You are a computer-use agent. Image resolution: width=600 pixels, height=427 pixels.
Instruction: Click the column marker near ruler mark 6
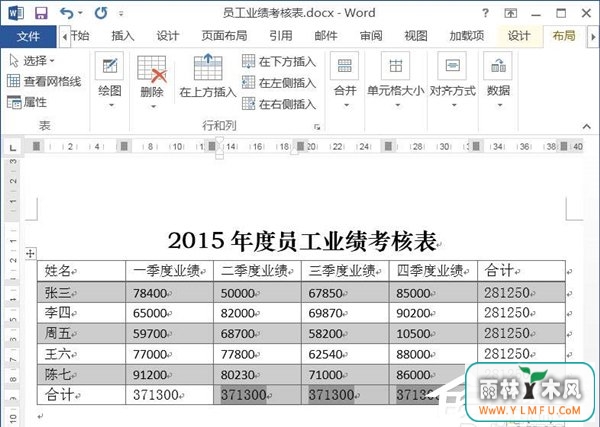(124, 146)
